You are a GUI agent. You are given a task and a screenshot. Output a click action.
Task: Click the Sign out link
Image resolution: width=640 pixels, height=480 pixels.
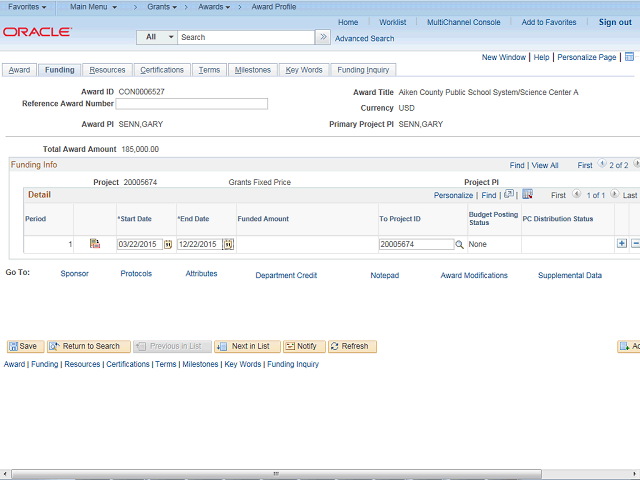pyautogui.click(x=615, y=22)
